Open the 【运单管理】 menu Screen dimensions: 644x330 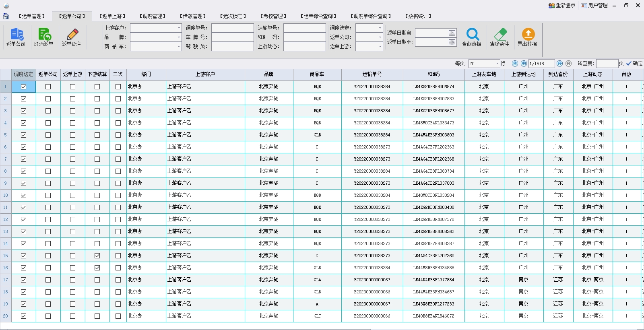(32, 16)
